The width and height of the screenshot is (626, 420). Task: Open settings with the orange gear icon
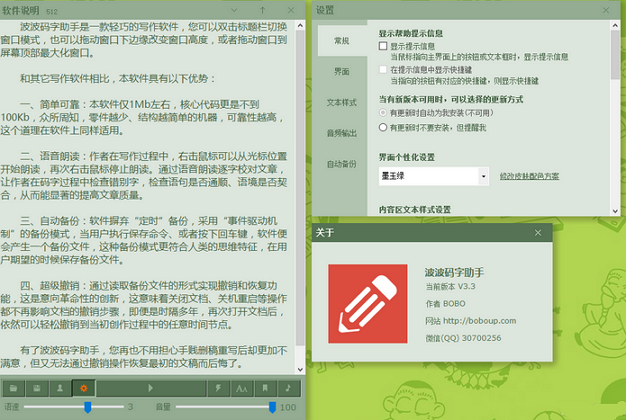pyautogui.click(x=83, y=388)
